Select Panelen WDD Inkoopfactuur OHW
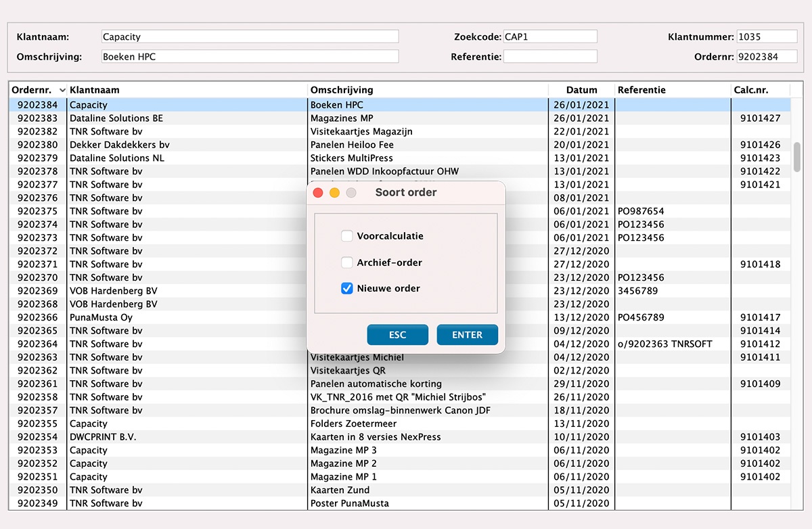 pyautogui.click(x=384, y=171)
